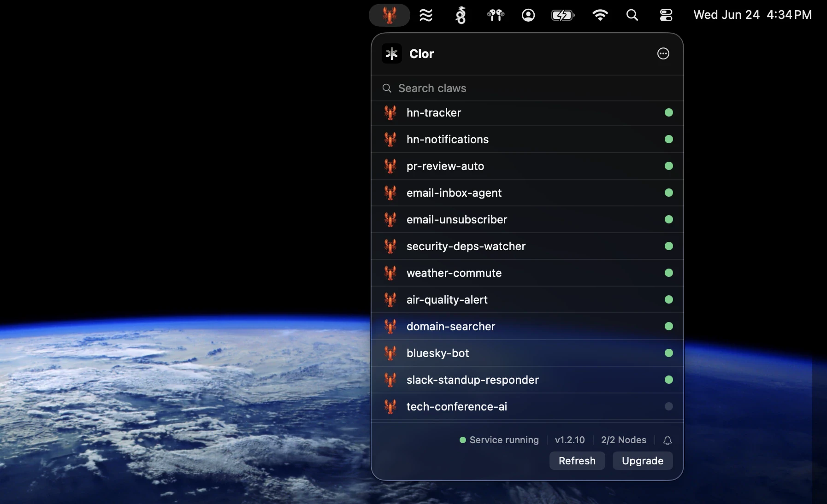Open the email-unsubscriber claw
The height and width of the screenshot is (504, 827).
click(527, 220)
